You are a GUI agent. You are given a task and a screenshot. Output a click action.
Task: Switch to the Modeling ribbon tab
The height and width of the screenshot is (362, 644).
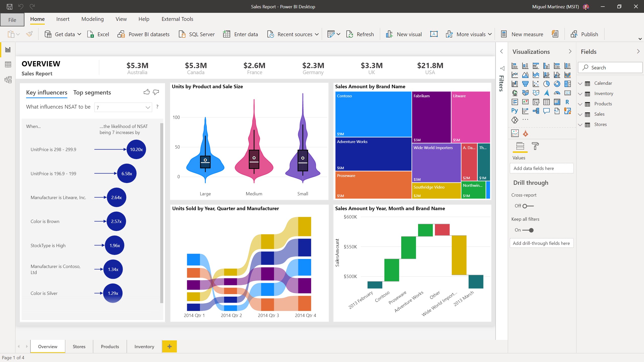point(92,19)
